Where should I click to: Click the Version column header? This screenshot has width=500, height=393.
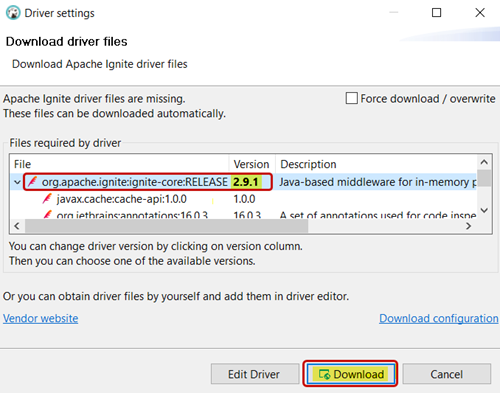point(252,164)
